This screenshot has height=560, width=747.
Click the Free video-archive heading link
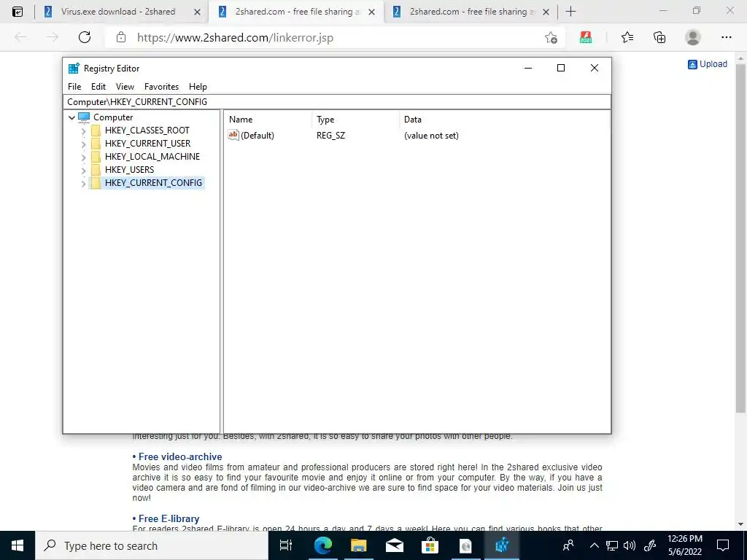[180, 456]
